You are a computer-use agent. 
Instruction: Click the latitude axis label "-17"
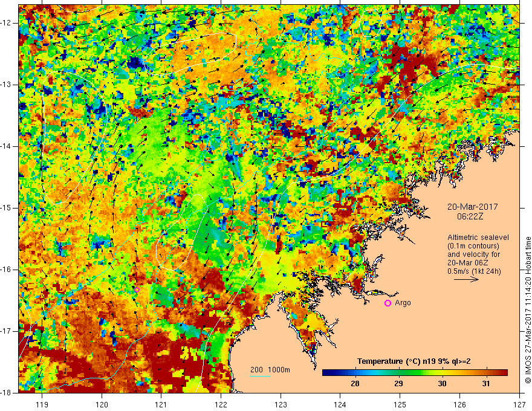coord(6,331)
